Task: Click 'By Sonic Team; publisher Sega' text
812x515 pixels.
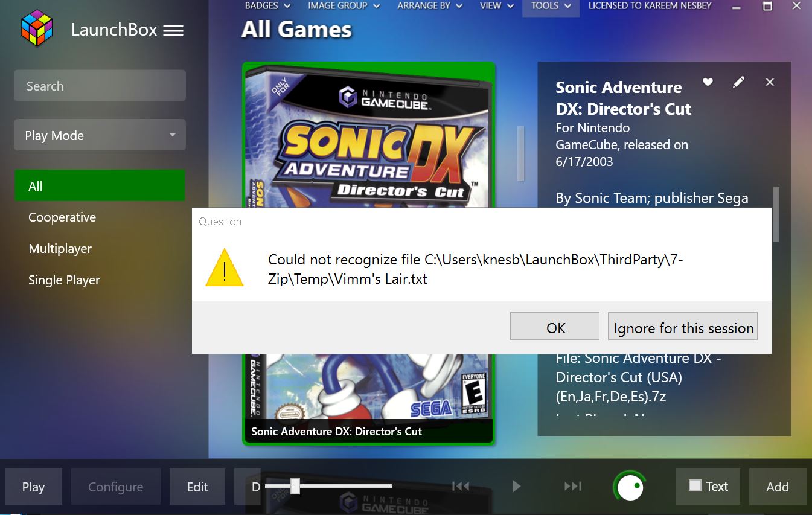Action: [x=652, y=199]
